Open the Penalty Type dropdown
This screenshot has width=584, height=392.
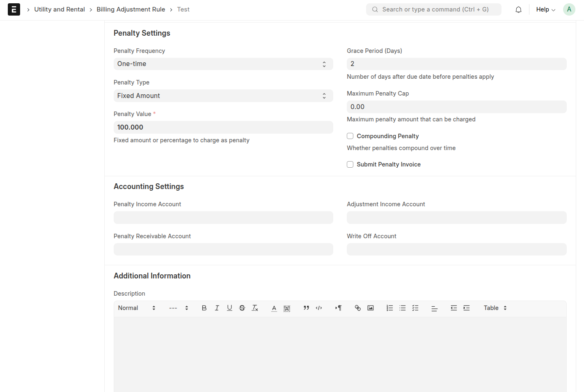click(x=223, y=96)
